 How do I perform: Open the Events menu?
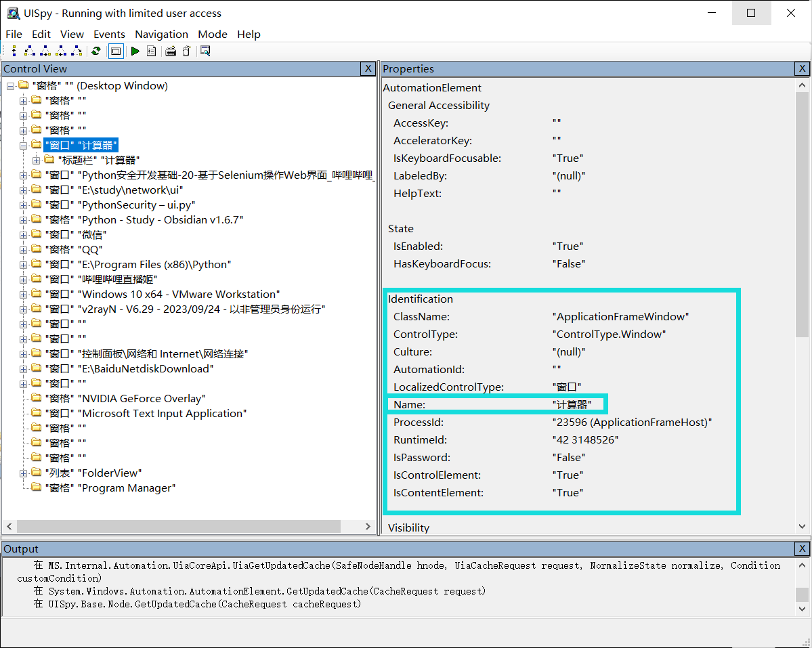click(109, 34)
